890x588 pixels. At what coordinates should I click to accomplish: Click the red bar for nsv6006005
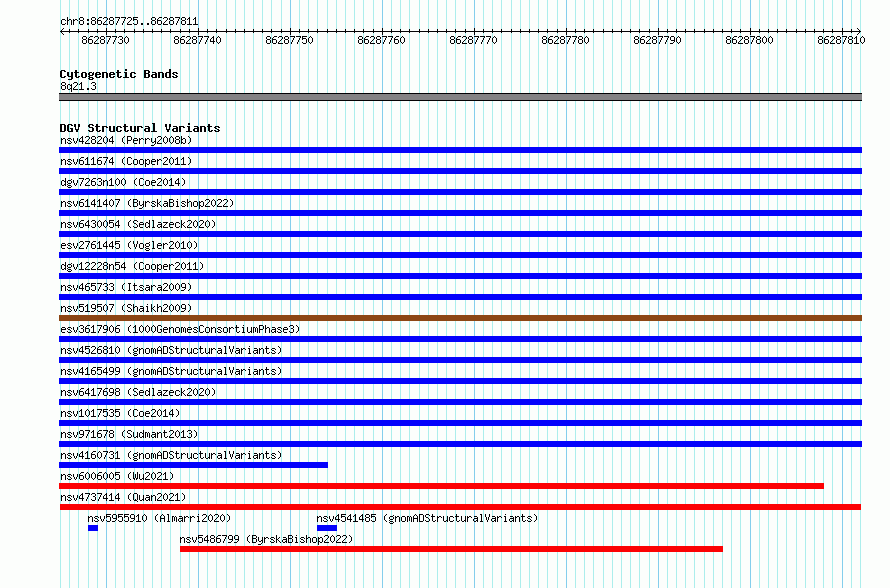(442, 486)
